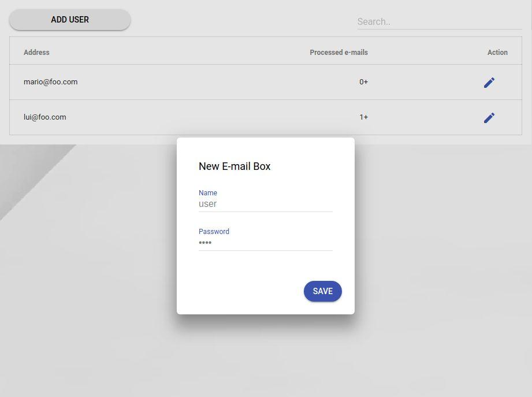The height and width of the screenshot is (397, 532).
Task: Click the 0+ processed count for mario
Action: pos(363,82)
